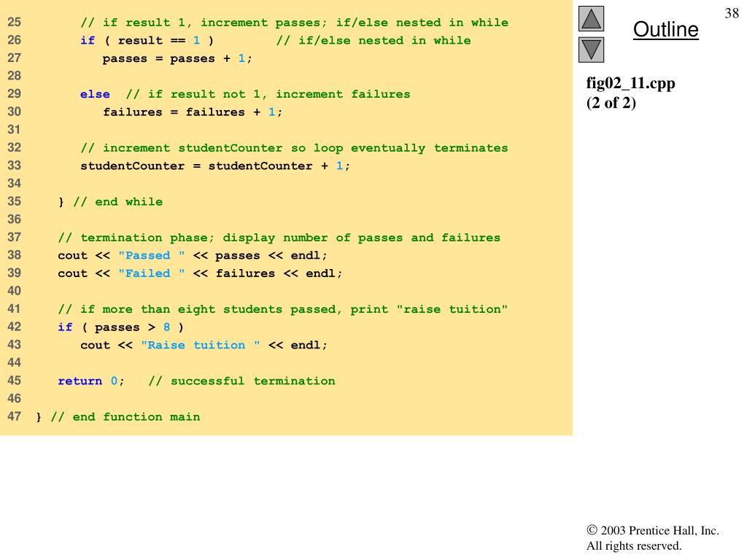The image size is (747, 560).
Task: Select the "Raise tuition " string literal
Action: [x=201, y=345]
